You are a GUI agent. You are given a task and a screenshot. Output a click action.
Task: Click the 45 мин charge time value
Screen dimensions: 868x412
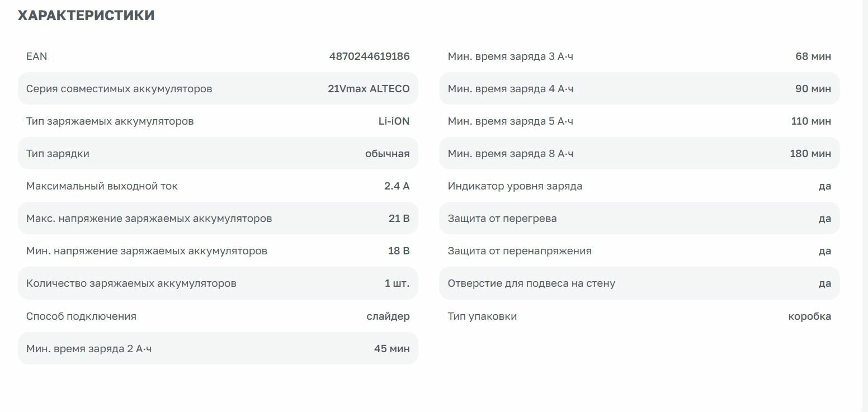tap(391, 349)
